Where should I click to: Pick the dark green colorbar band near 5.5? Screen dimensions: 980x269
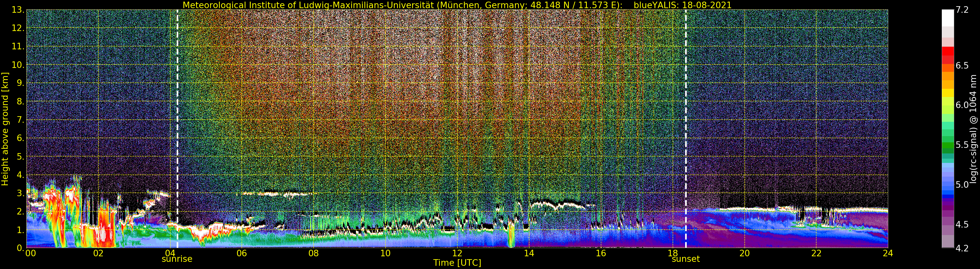[948, 145]
